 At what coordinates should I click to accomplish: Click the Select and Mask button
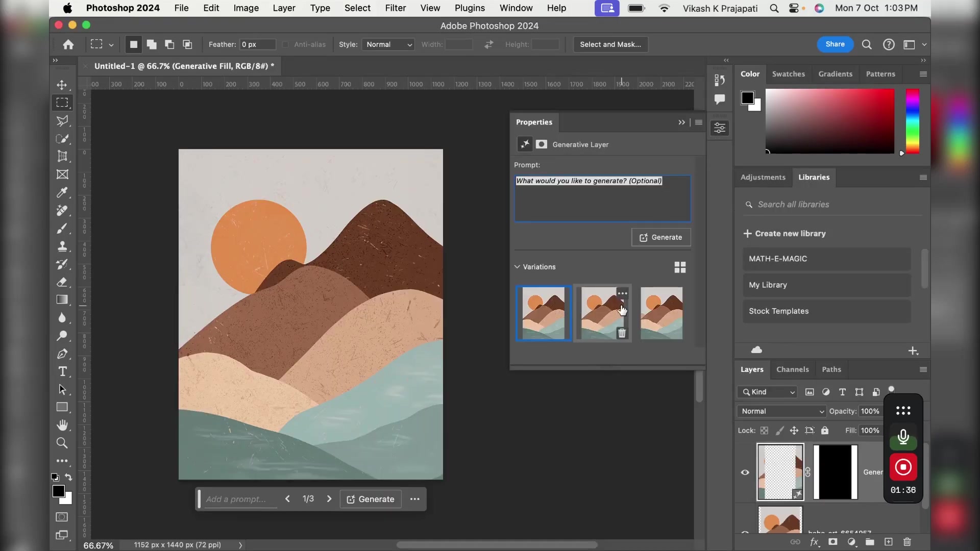coord(610,44)
